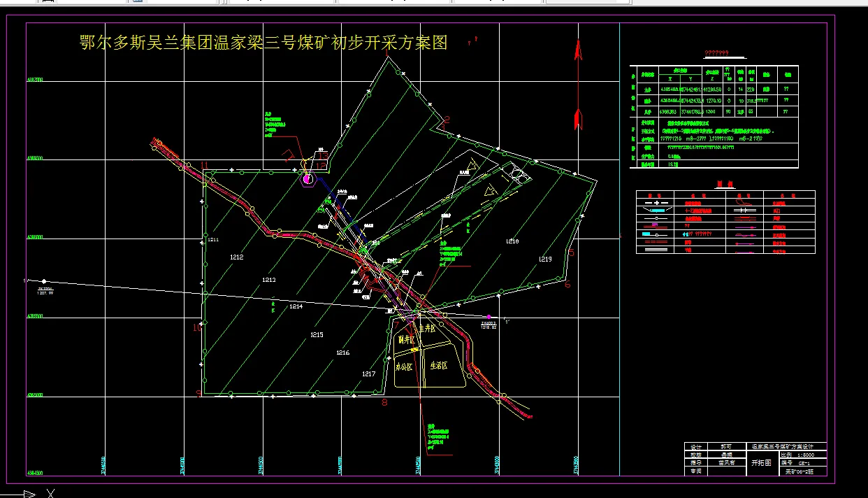Select the 开拓图 title block cell
The width and height of the screenshot is (868, 498).
coord(761,463)
